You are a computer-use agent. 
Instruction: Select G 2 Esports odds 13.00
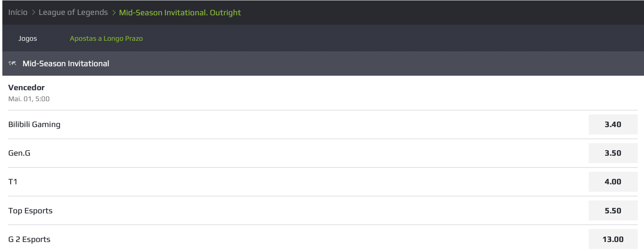coord(613,239)
